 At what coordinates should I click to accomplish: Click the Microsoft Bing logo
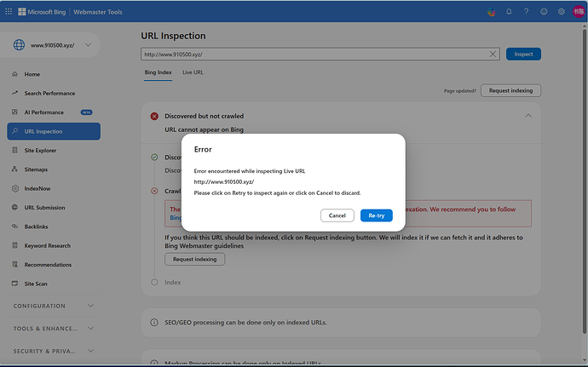(42, 12)
